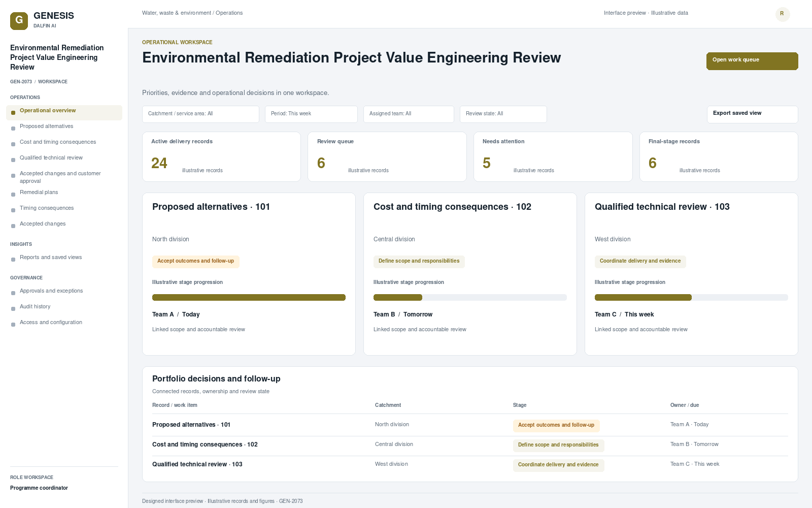812x508 pixels.
Task: Click the card's Define scope and responsibilities badge
Action: tap(419, 261)
